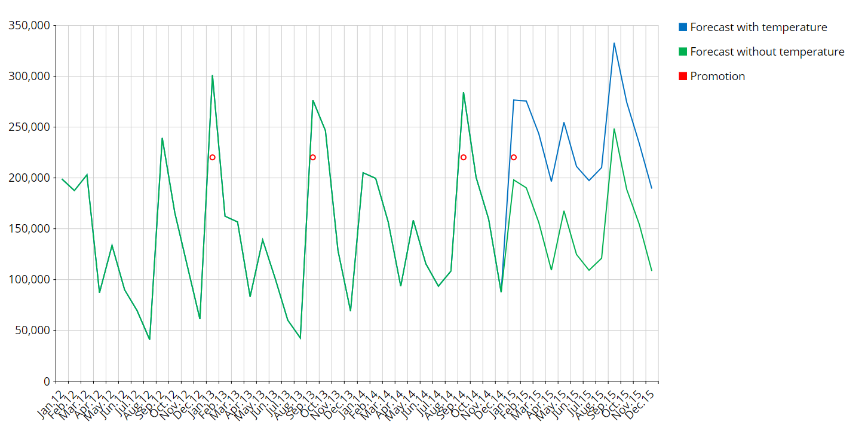Click the green line peak at Sep.15
Viewport: 868px width, 440px height.
pos(614,129)
